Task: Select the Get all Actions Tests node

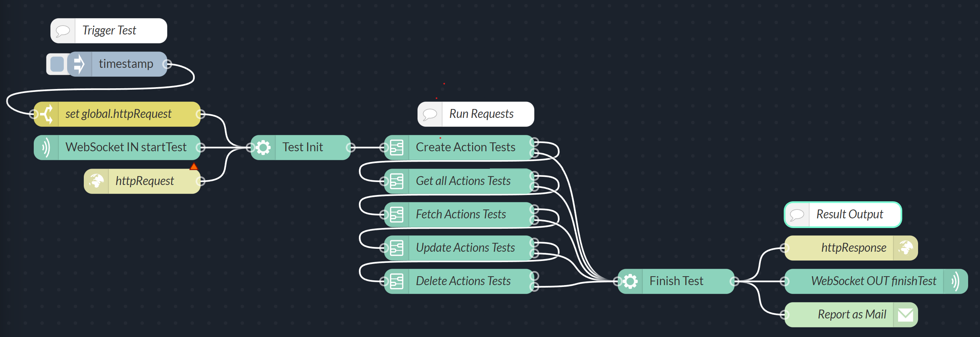Action: tap(463, 181)
